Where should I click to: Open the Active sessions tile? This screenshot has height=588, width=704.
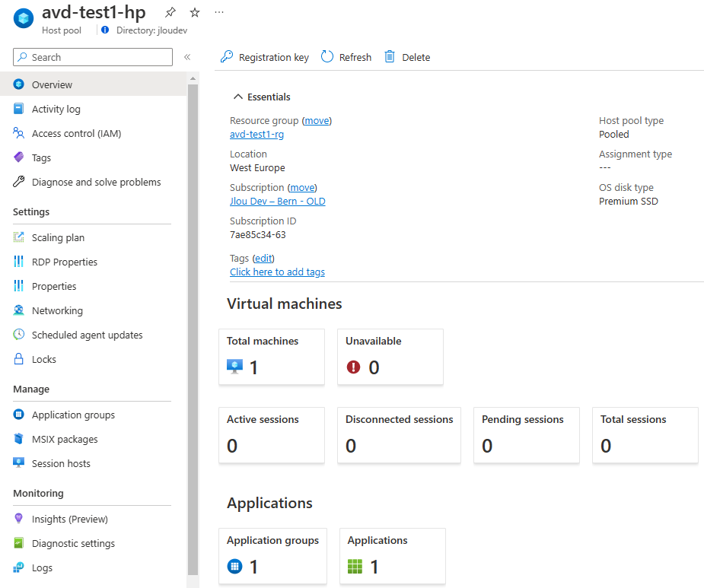tap(272, 435)
